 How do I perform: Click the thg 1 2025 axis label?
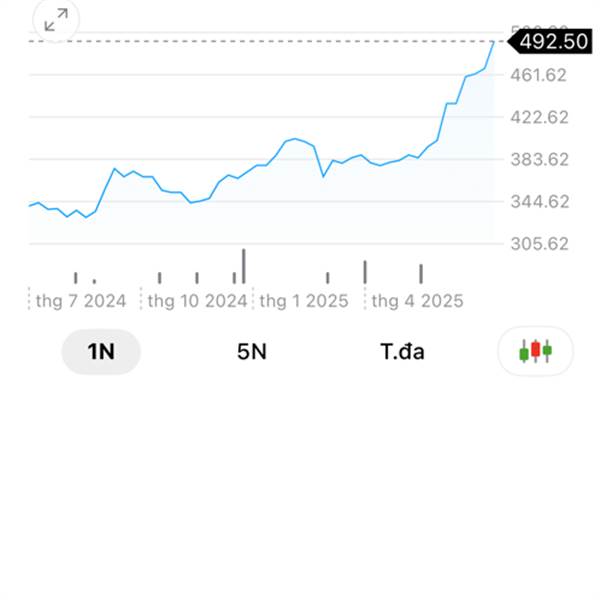click(304, 301)
